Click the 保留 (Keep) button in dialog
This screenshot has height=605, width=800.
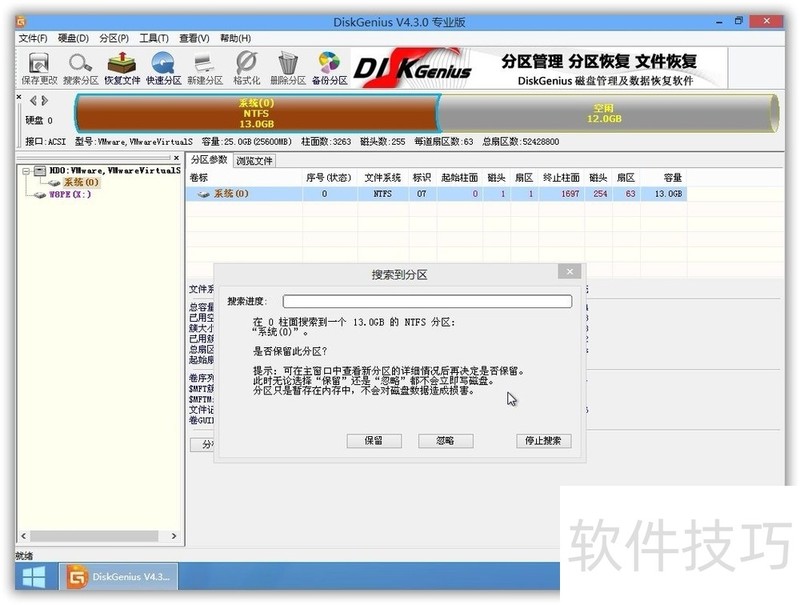click(x=374, y=441)
